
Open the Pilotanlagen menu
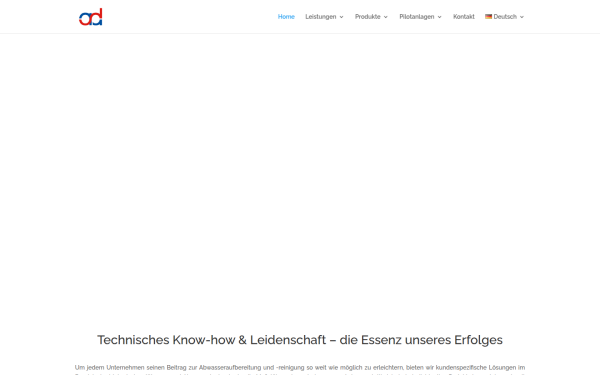coord(417,17)
